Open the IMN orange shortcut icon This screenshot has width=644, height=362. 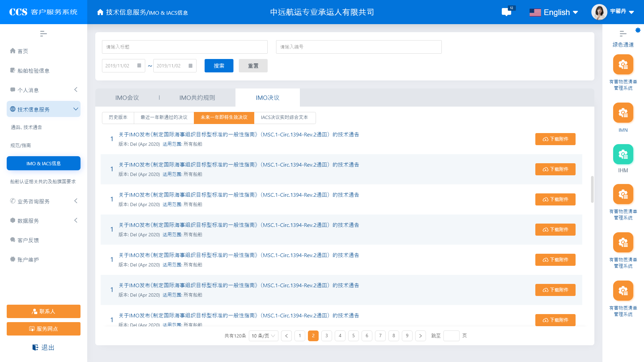(x=623, y=113)
